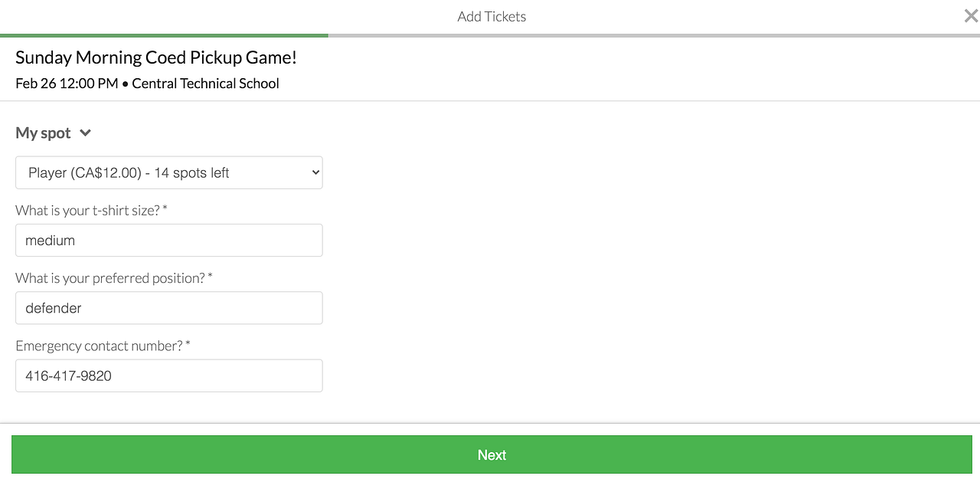Click the dropdown arrow on ticket selector
The width and height of the screenshot is (980, 482).
[315, 173]
